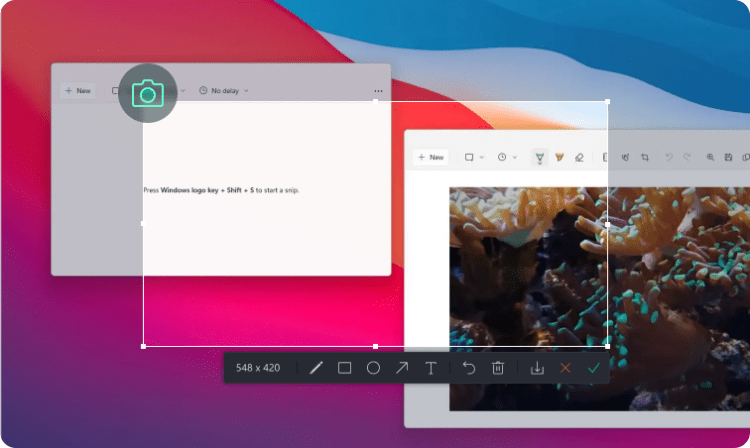Expand the clock delay dropdown in right window

point(506,157)
